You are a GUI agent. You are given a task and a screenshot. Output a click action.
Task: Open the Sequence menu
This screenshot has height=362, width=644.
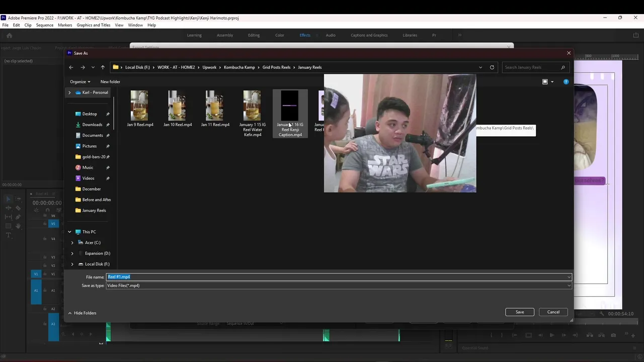tap(45, 25)
